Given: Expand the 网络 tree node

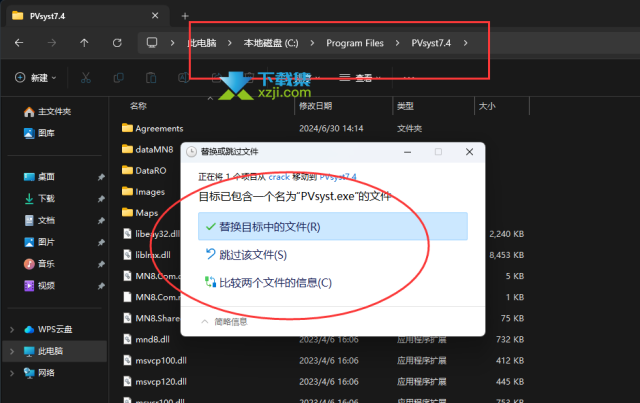Looking at the screenshot, I should [12, 373].
